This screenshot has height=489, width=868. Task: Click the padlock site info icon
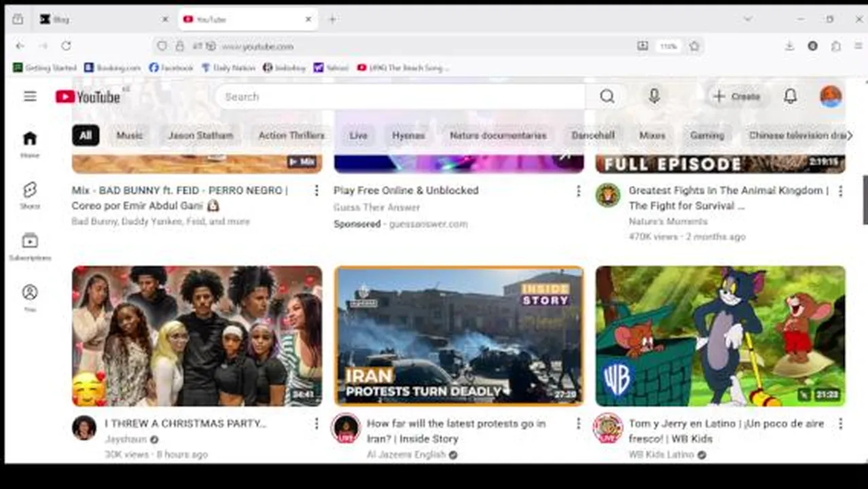[179, 46]
